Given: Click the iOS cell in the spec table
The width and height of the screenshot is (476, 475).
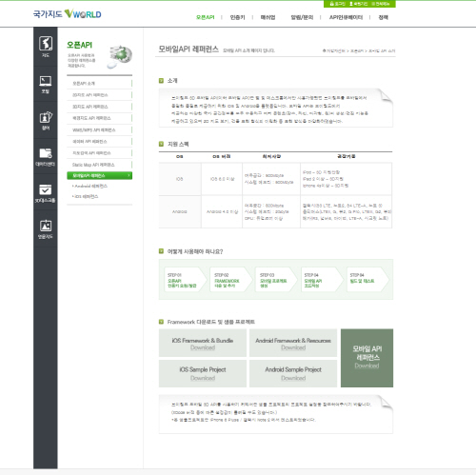Looking at the screenshot, I should pos(180,179).
